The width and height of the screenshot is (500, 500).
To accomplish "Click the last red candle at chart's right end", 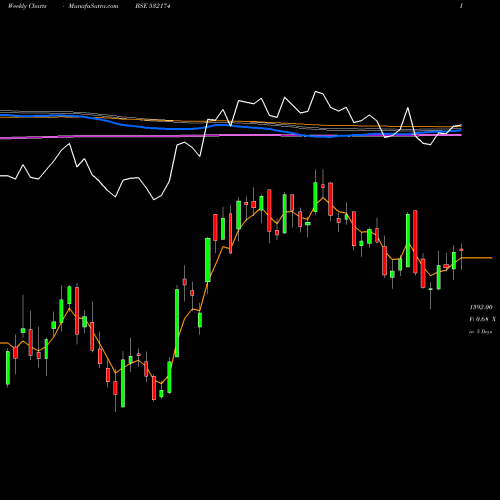I will click(461, 250).
